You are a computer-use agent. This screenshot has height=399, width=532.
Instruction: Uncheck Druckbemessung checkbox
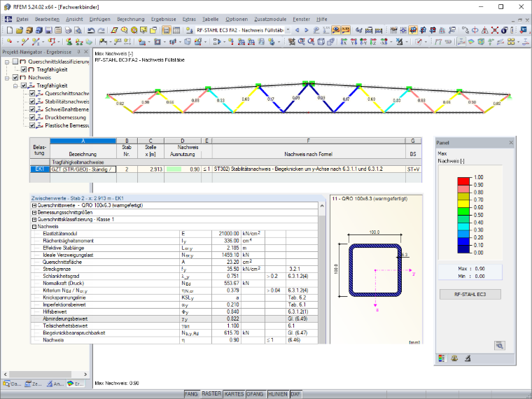32,118
